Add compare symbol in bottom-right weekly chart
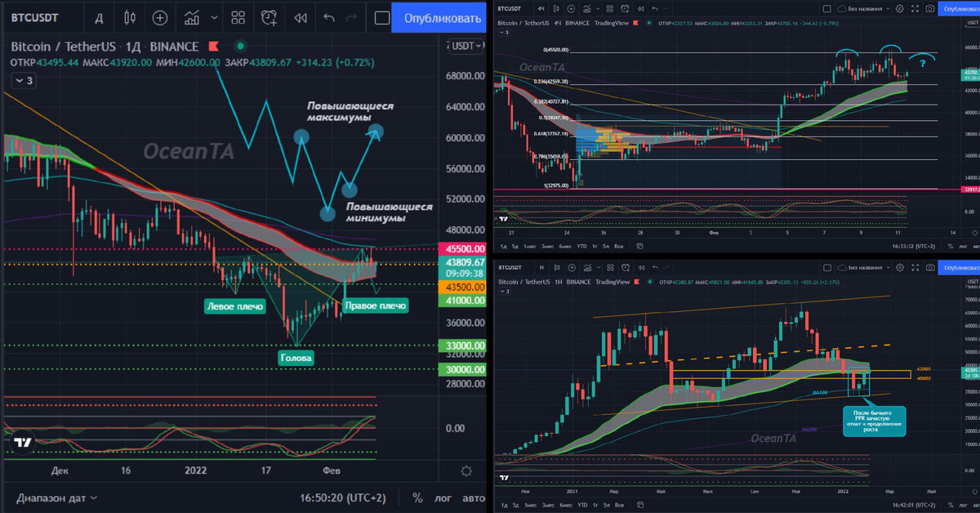 click(x=572, y=267)
